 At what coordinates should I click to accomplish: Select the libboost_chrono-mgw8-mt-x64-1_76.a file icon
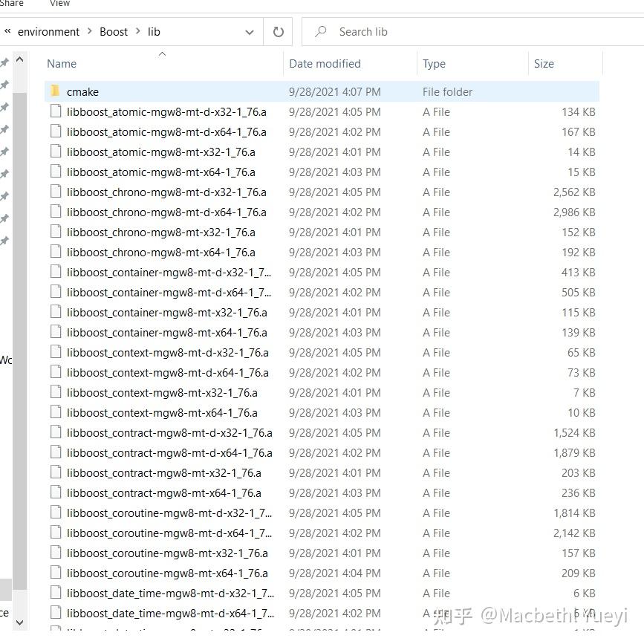56,252
